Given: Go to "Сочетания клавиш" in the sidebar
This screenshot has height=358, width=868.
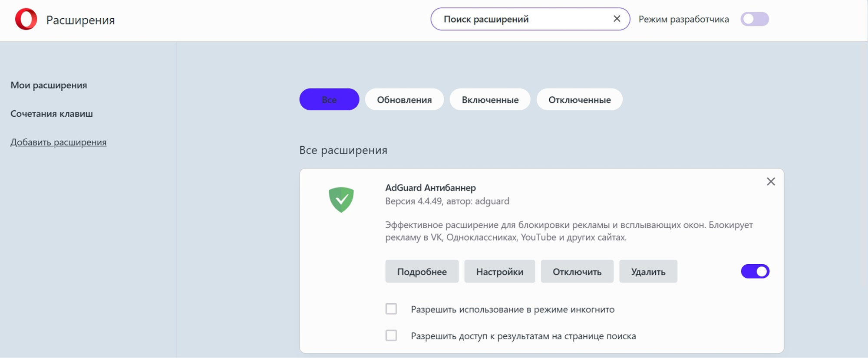Looking at the screenshot, I should click(x=52, y=114).
